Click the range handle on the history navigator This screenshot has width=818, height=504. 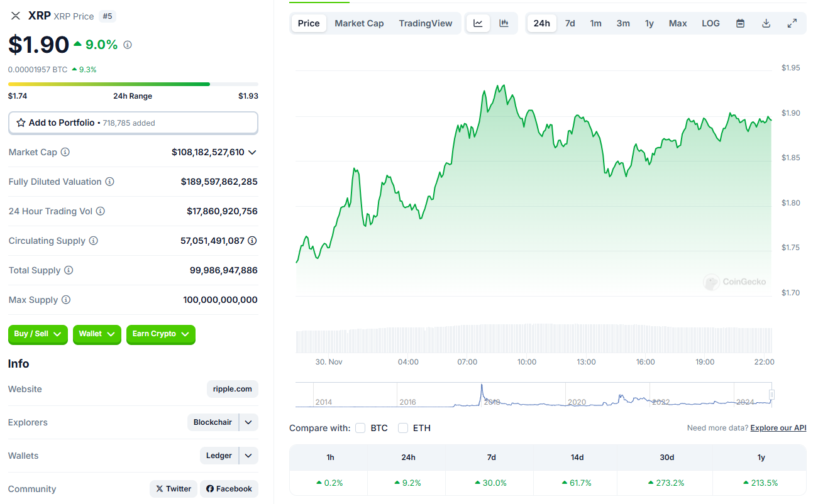coord(772,395)
